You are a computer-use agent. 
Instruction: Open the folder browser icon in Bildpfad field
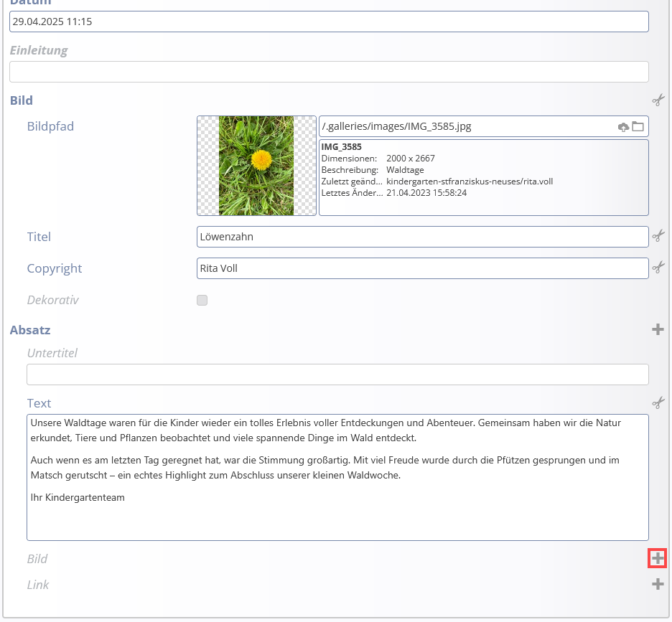pos(638,126)
